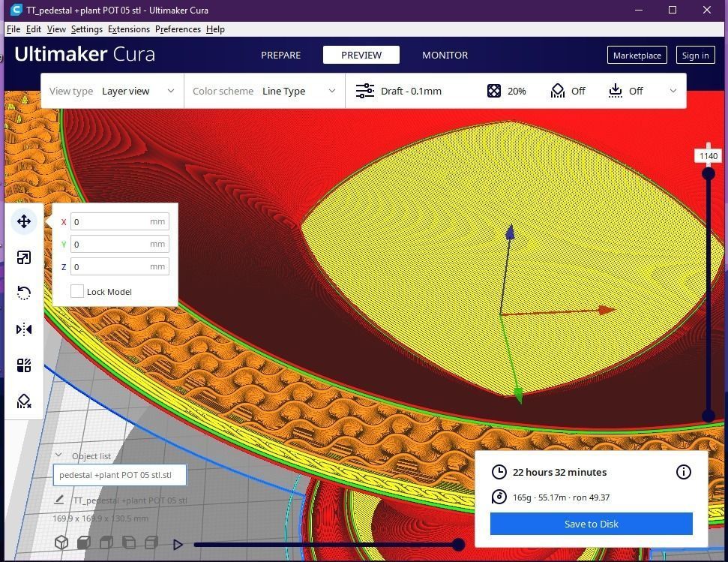
Task: Open the View menu
Action: point(56,29)
